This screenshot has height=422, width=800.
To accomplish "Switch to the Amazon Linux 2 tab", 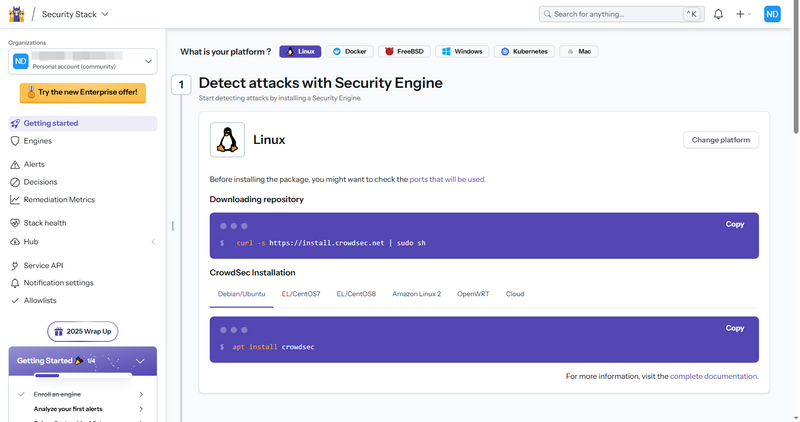I will pyautogui.click(x=416, y=294).
